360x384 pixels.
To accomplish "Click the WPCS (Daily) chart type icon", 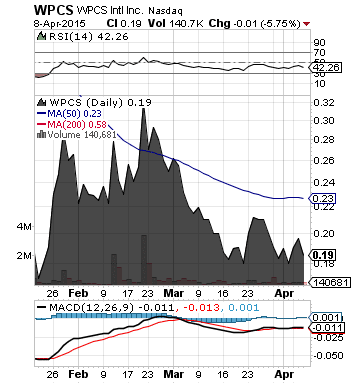I will point(41,102).
